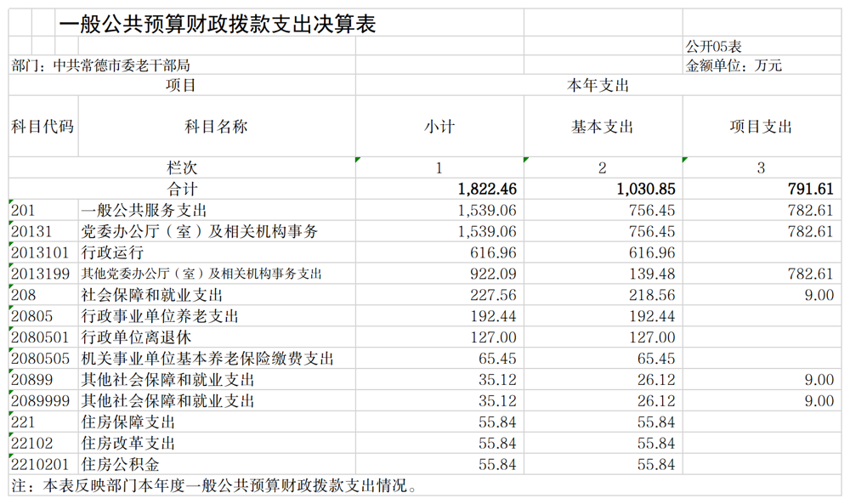This screenshot has width=850, height=504.
Task: Select subject code 20131
Action: (x=31, y=231)
